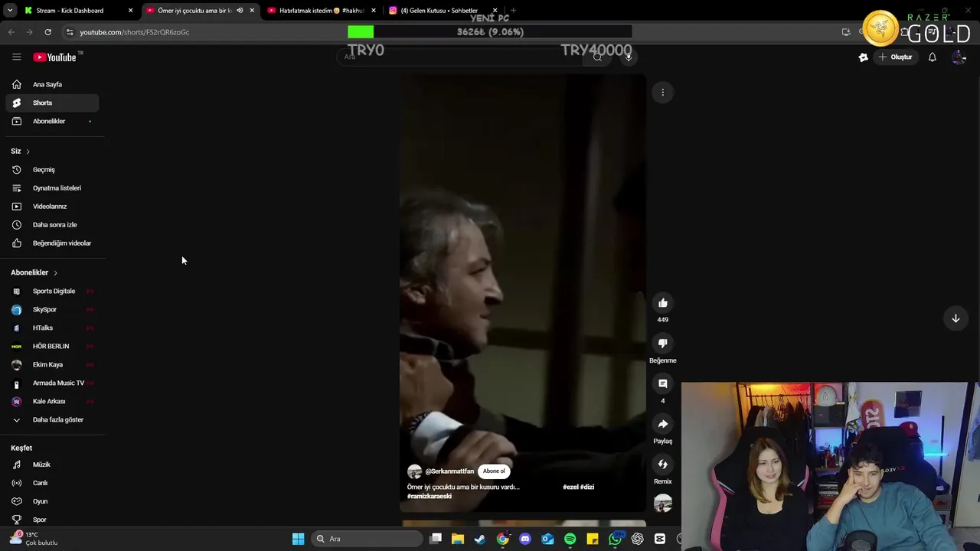Viewport: 980px width, 551px height.
Task: Subscribe using Abone ol button
Action: pos(494,471)
